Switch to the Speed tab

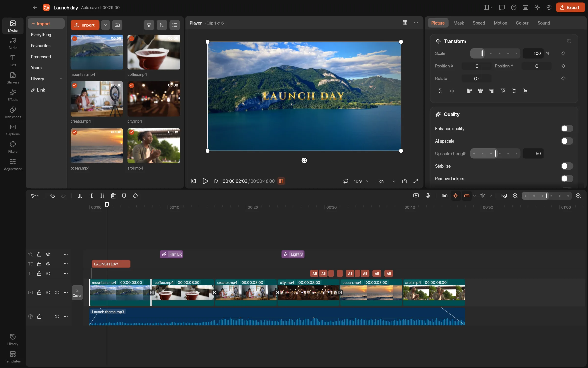click(479, 23)
